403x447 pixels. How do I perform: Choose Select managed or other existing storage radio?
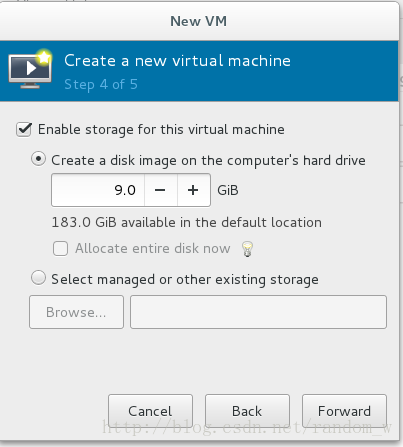click(38, 278)
